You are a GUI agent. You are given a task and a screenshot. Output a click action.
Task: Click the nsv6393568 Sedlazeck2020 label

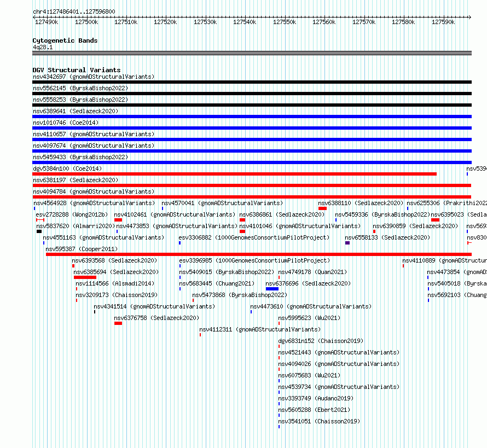(114, 260)
